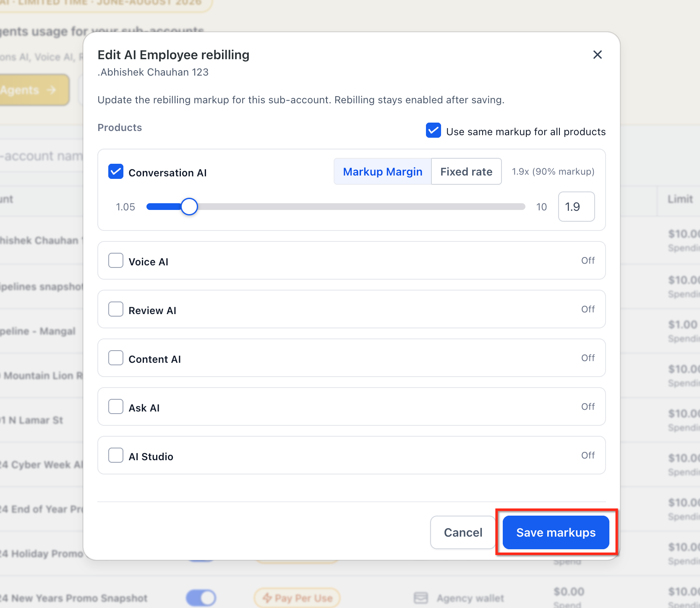Uncheck the Conversation AI checkbox
The height and width of the screenshot is (608, 700).
point(116,171)
